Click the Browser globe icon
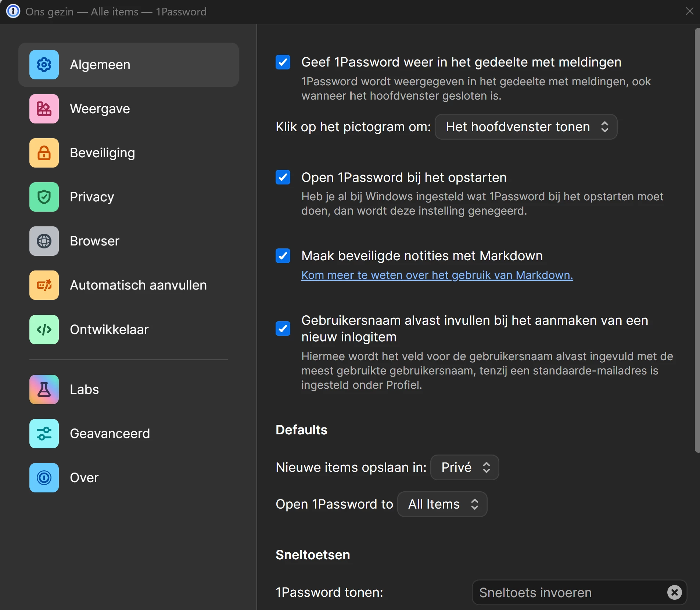700x610 pixels. [44, 241]
